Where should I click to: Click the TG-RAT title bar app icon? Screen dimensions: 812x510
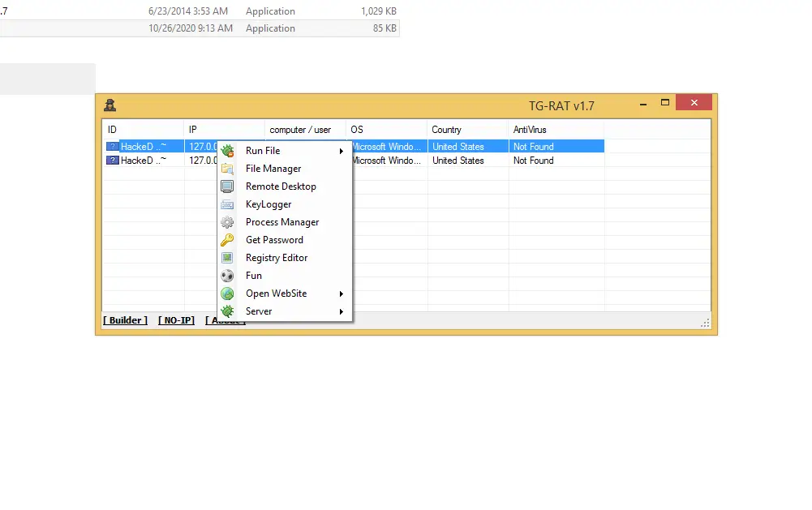[x=110, y=105]
